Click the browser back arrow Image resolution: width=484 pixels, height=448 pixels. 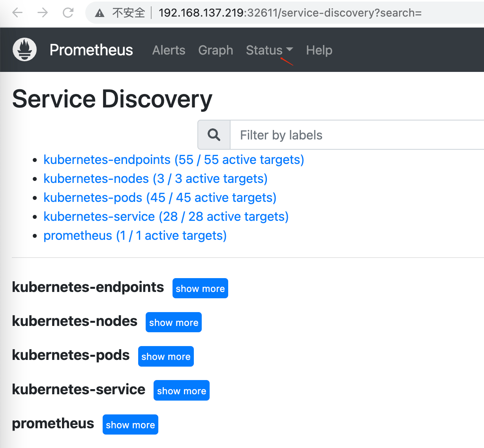coord(17,13)
